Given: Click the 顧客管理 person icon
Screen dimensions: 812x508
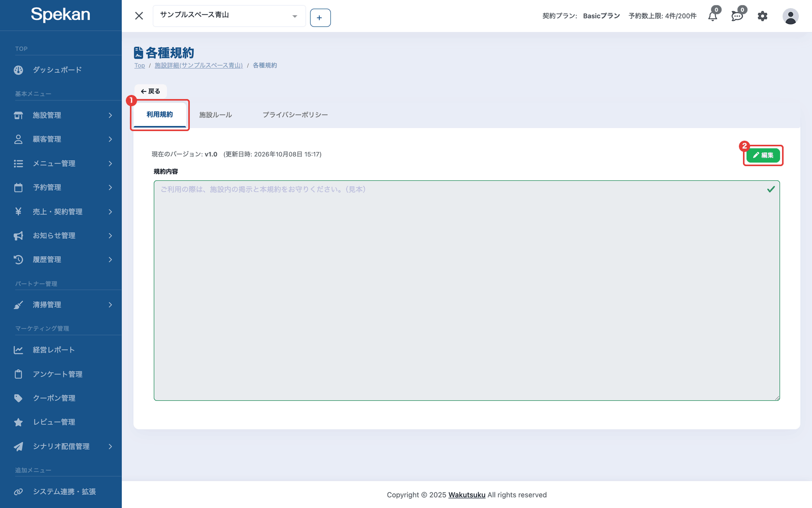Looking at the screenshot, I should pos(18,139).
